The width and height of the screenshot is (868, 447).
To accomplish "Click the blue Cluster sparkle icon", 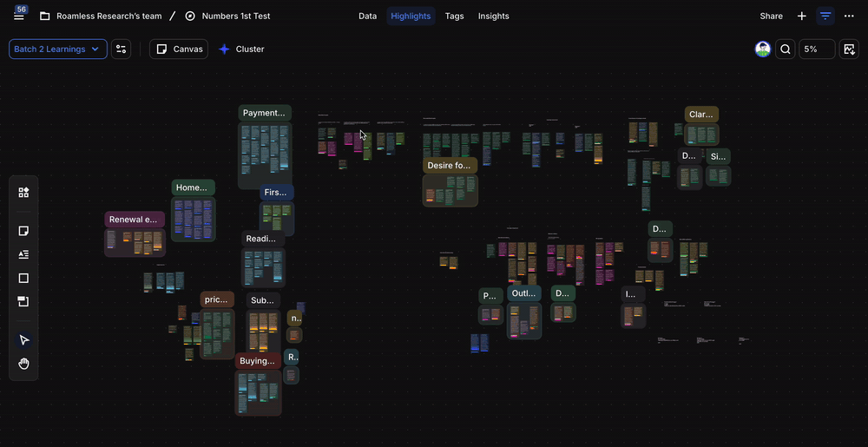I will click(x=224, y=49).
